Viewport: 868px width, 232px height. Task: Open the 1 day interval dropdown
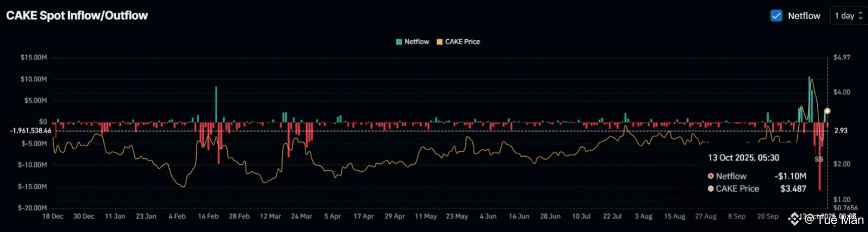click(x=849, y=16)
